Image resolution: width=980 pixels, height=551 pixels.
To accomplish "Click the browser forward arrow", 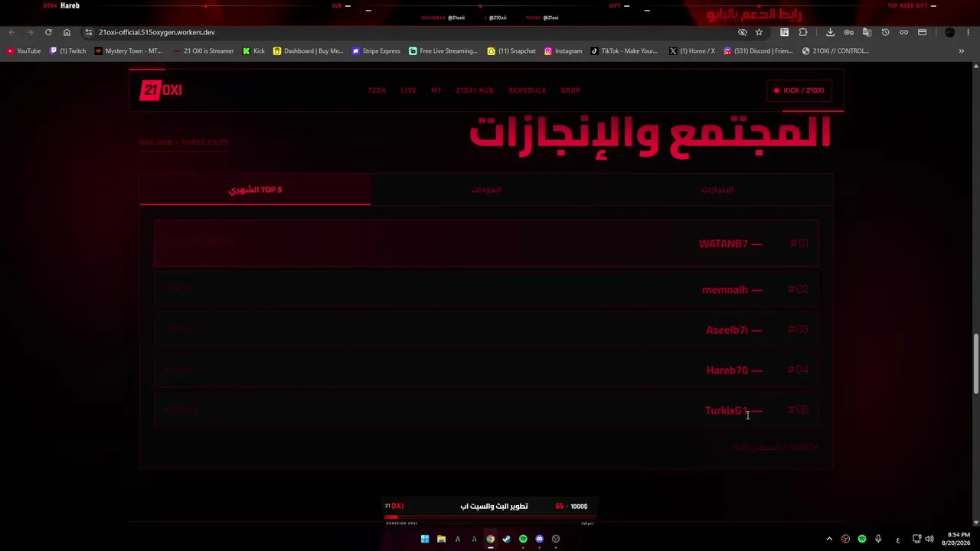I will tap(30, 32).
